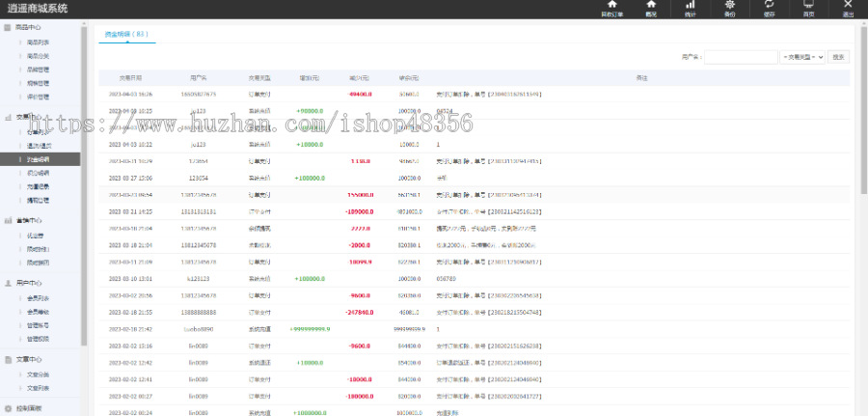
Task: Click the 交易日期 column header
Action: 130,78
